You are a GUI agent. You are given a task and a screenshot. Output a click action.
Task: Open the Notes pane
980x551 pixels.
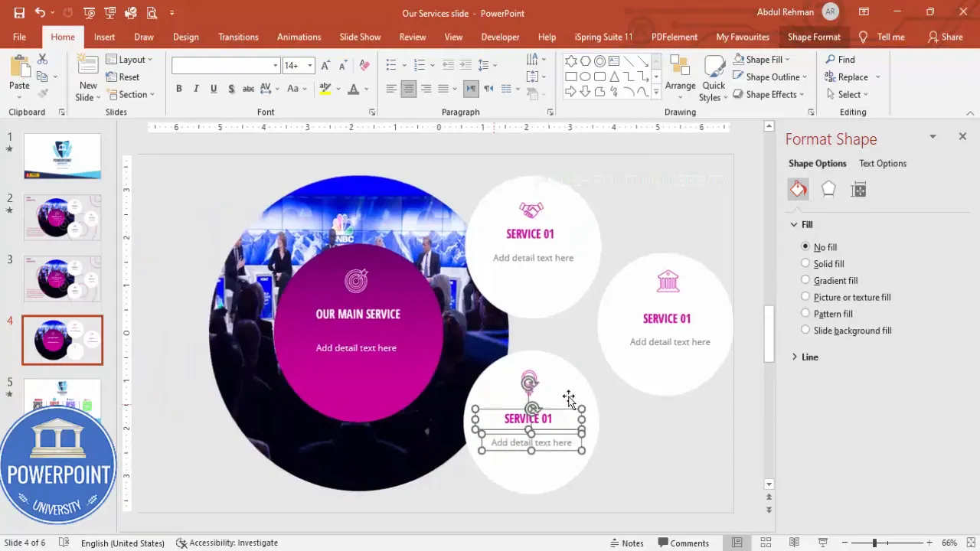click(626, 543)
